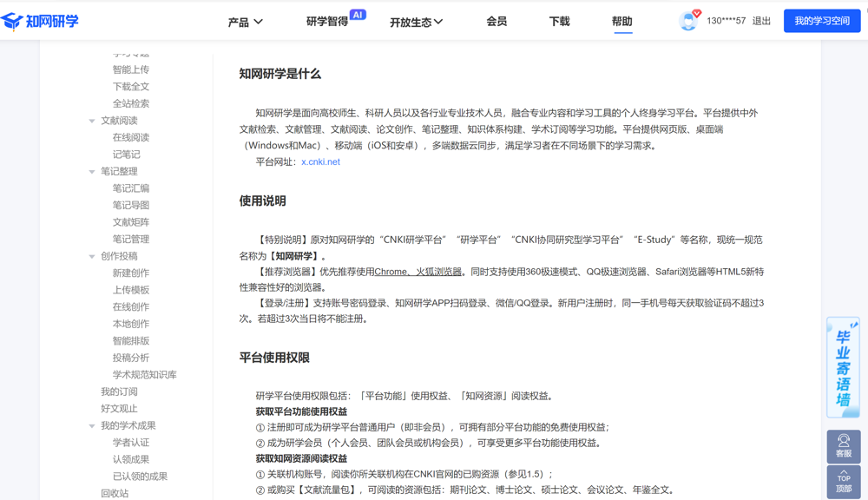
Task: Select 认领成果 in the sidebar
Action: tap(131, 459)
